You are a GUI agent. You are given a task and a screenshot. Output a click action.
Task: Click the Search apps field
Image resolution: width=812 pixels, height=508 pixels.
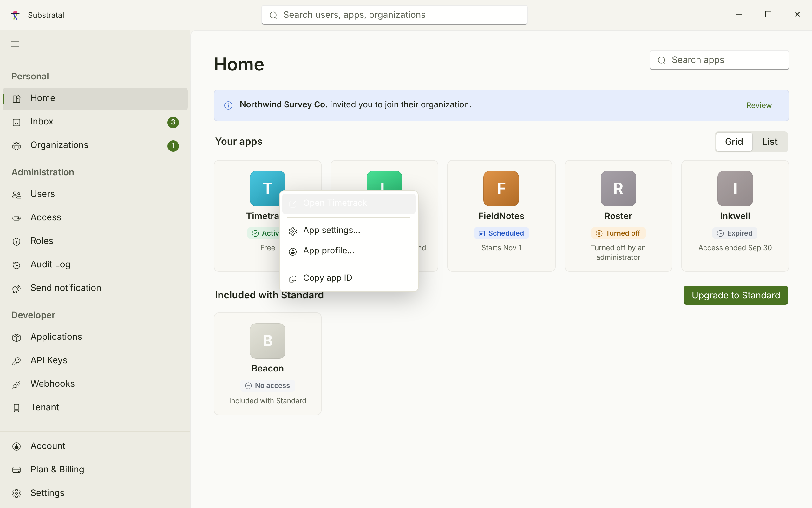pyautogui.click(x=719, y=60)
